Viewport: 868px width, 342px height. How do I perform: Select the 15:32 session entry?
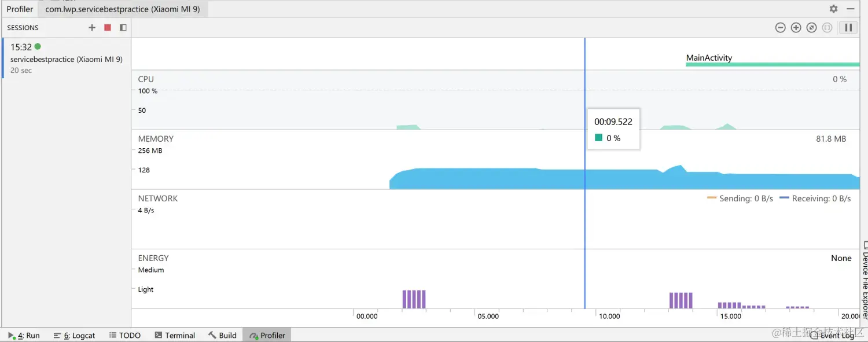pyautogui.click(x=67, y=58)
